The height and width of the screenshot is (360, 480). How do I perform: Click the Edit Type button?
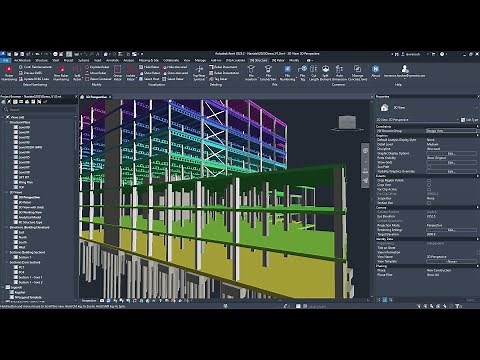click(x=469, y=120)
